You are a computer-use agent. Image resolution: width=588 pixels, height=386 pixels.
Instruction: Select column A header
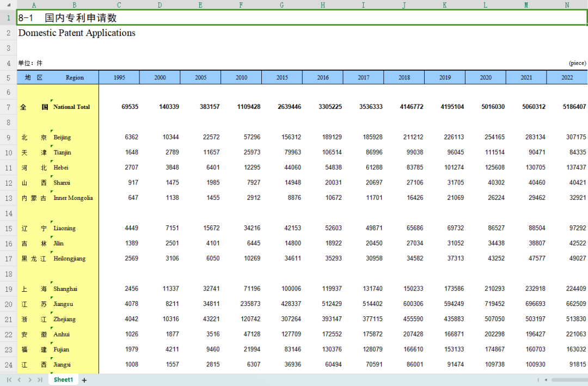click(x=34, y=5)
